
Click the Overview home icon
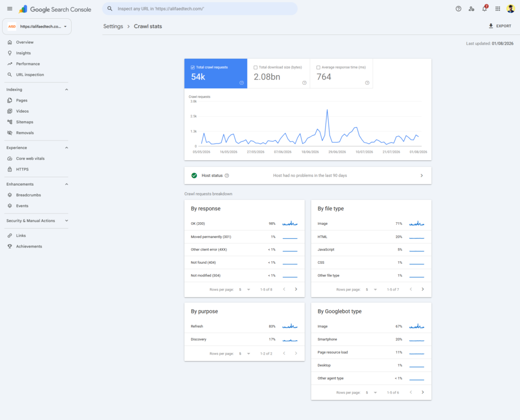[x=10, y=42]
